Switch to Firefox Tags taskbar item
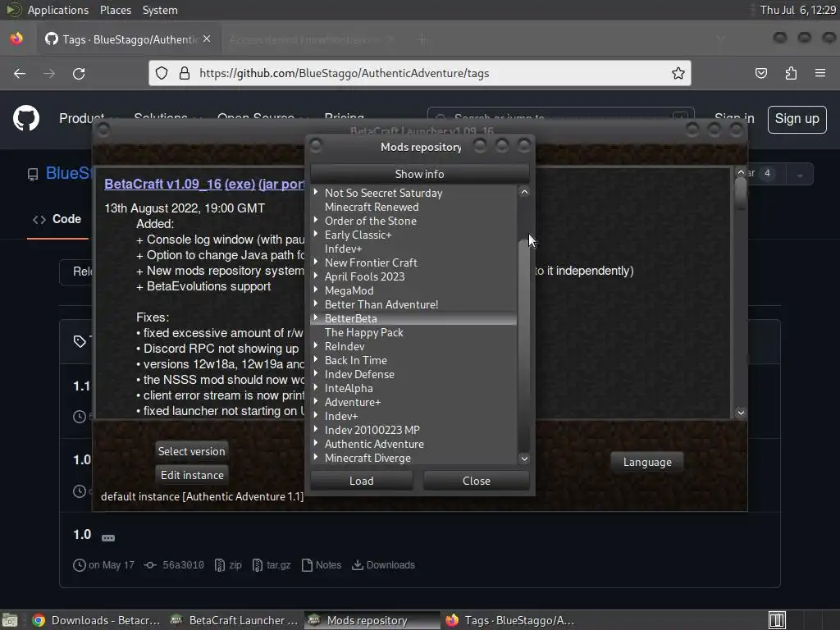The height and width of the screenshot is (630, 840). click(510, 620)
